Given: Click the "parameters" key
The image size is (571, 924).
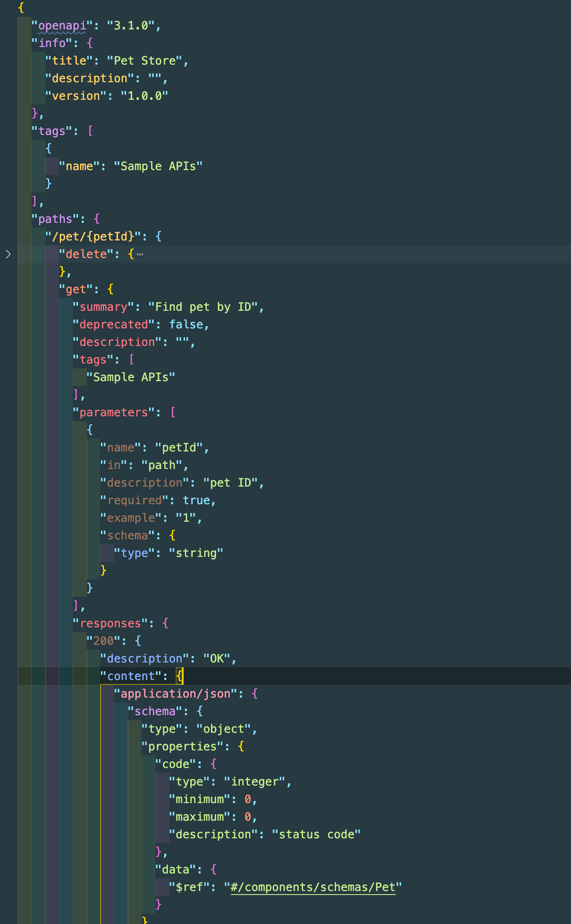Looking at the screenshot, I should pyautogui.click(x=114, y=412).
